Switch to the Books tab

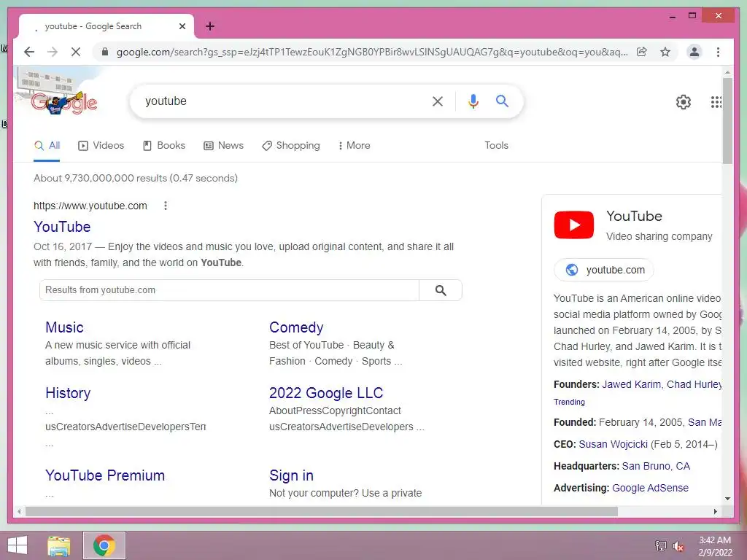(164, 146)
